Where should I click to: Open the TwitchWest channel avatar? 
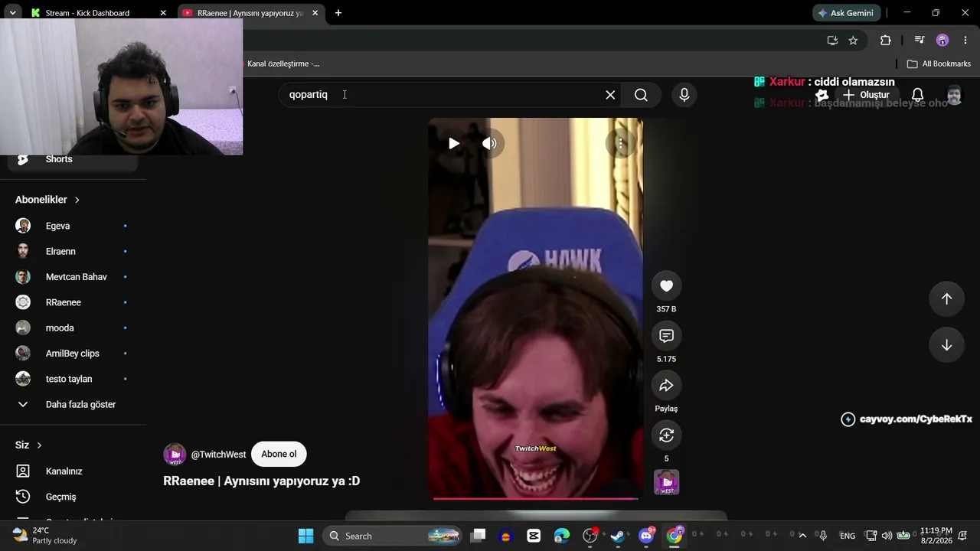[x=175, y=454]
